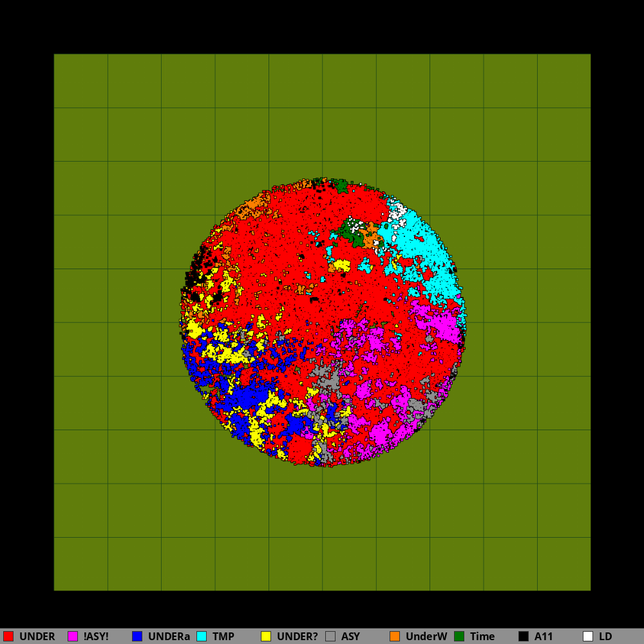Viewport: 644px width, 644px height.
Task: Select the black A11 legend swatch
Action: (524, 636)
